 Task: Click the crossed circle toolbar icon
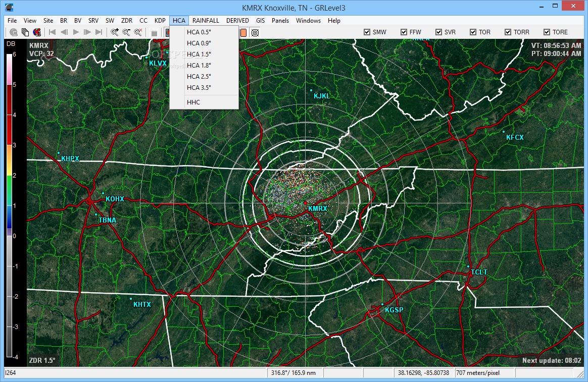(x=255, y=33)
